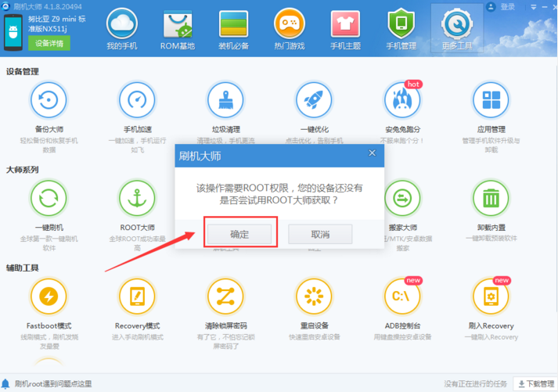Launch ROOT大师 anchor icon
This screenshot has height=392, width=558.
[137, 198]
